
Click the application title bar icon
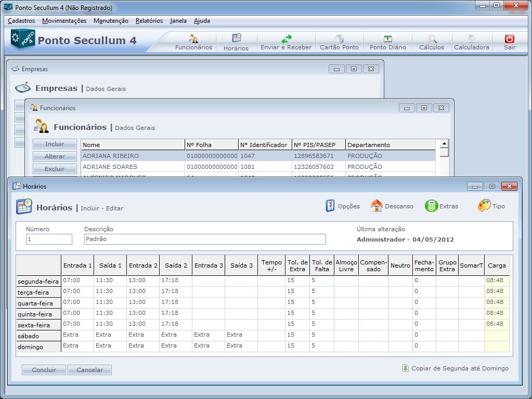tap(8, 7)
